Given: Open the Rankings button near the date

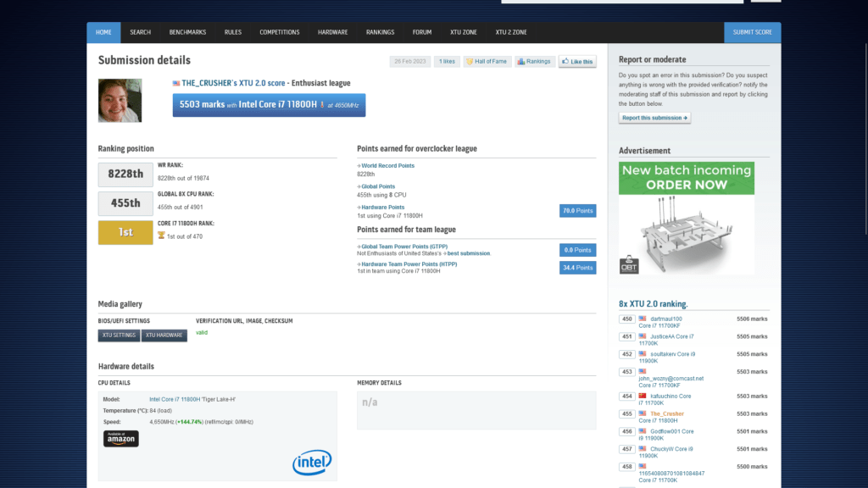Looking at the screenshot, I should click(x=535, y=61).
